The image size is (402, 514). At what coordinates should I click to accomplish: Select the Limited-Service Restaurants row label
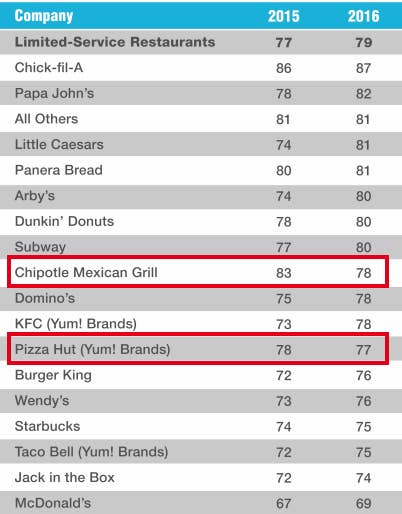(115, 42)
